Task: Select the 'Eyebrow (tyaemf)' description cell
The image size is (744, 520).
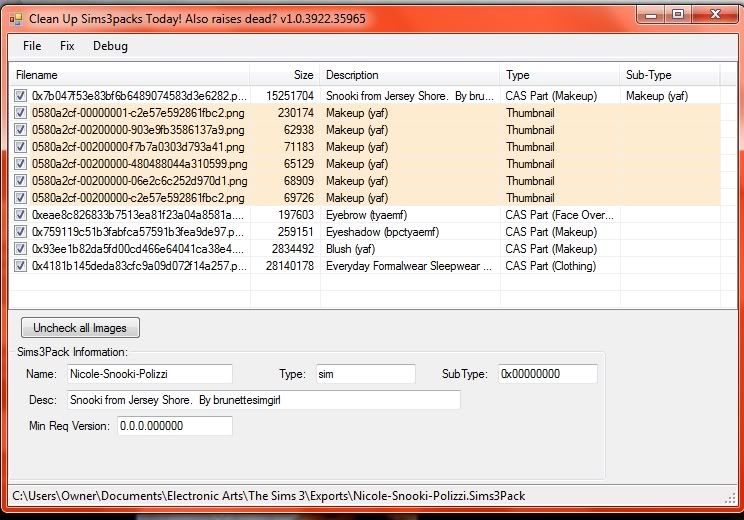Action: click(366, 215)
